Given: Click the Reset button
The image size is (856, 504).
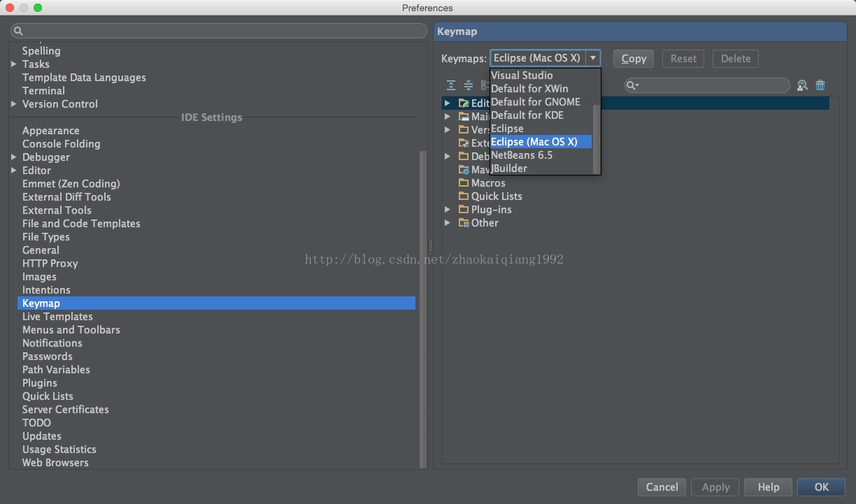Looking at the screenshot, I should pos(683,59).
